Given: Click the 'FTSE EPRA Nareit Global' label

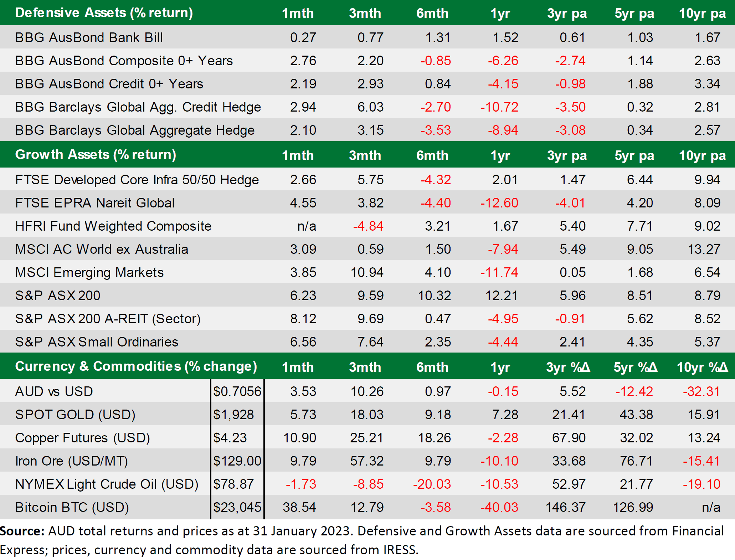Looking at the screenshot, I should [x=95, y=203].
